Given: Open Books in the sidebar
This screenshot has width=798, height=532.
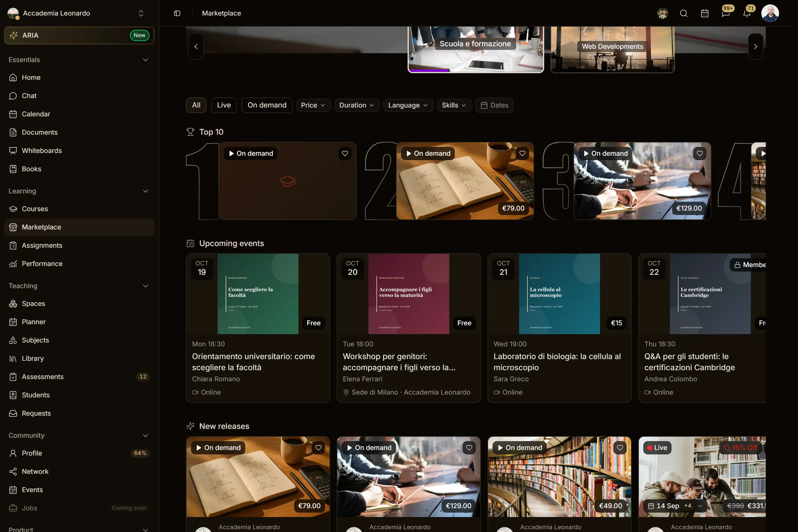Looking at the screenshot, I should (79, 169).
